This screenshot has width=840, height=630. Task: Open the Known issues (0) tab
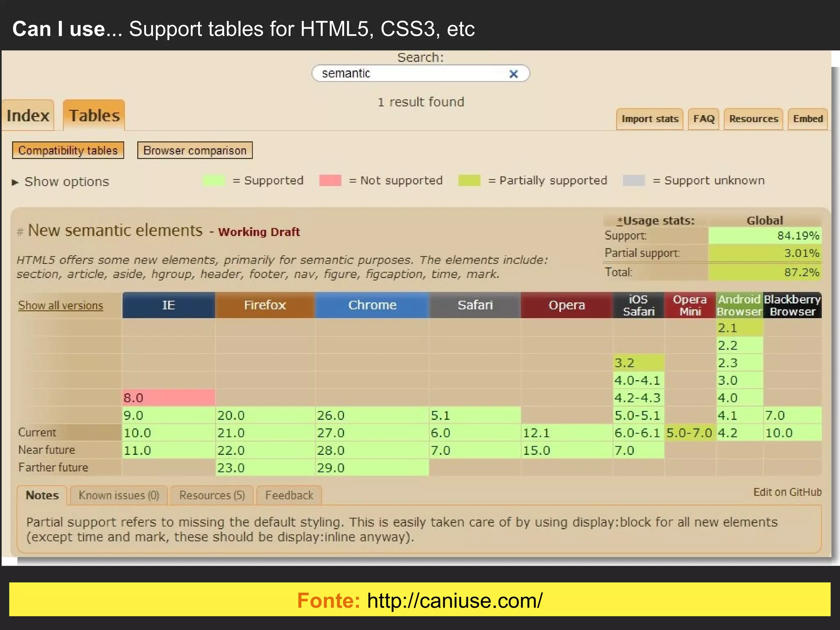[x=119, y=495]
